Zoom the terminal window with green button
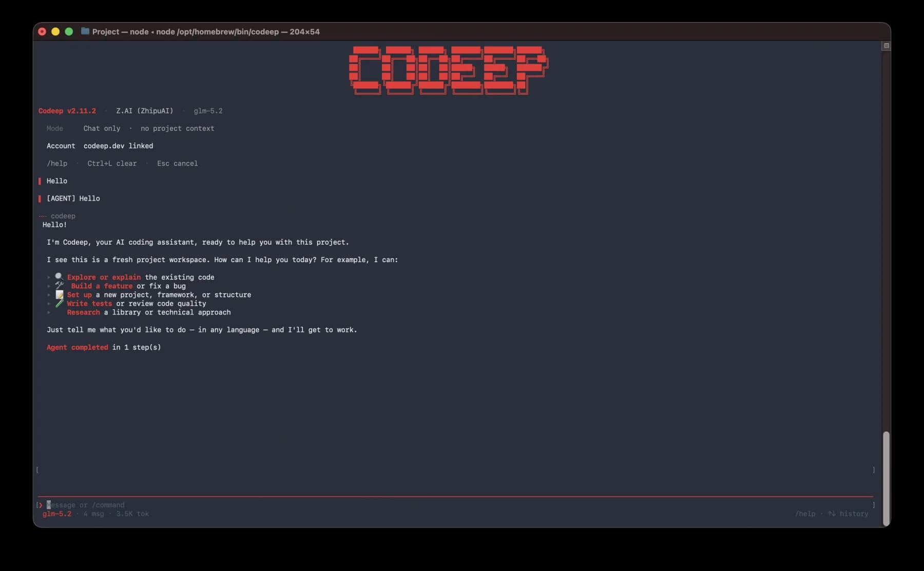Viewport: 924px width, 571px height. [69, 31]
